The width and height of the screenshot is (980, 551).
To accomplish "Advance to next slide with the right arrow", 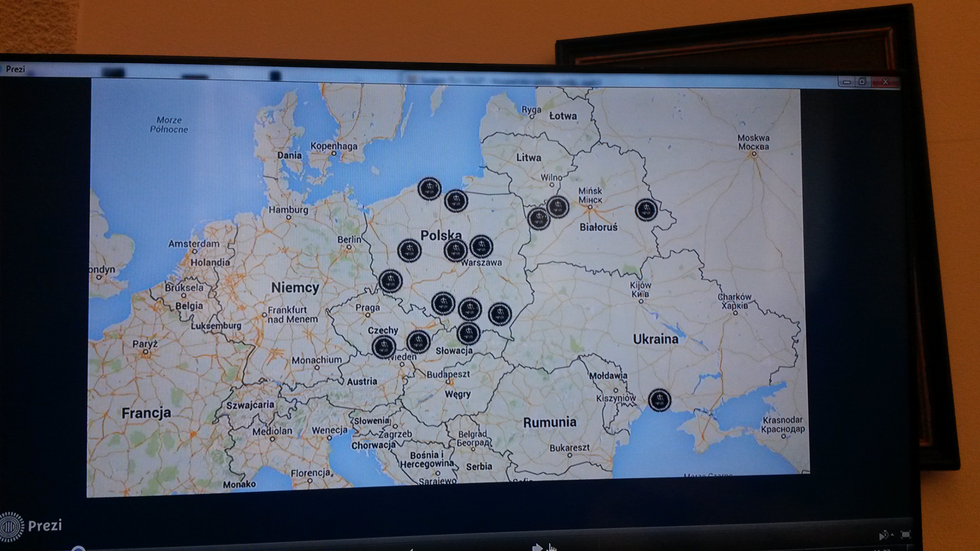I will [537, 548].
